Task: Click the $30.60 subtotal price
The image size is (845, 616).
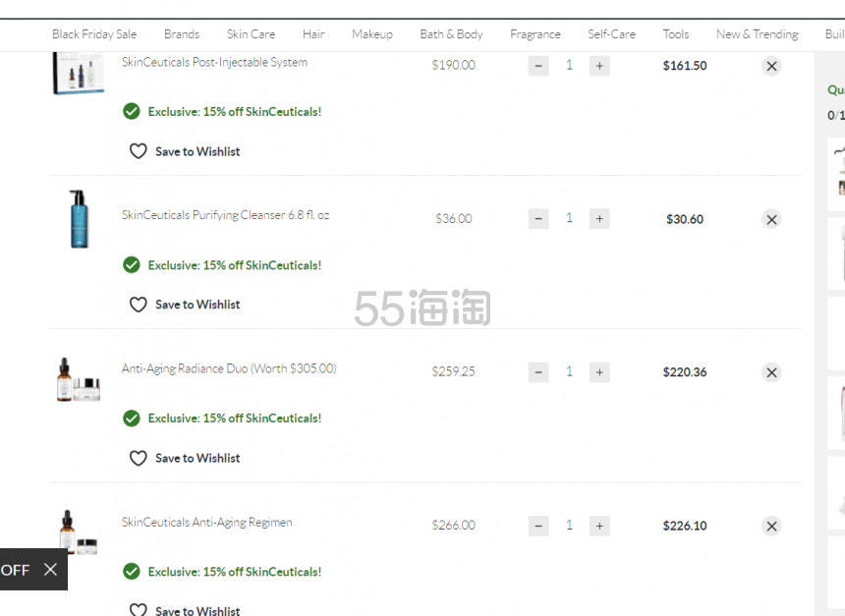Action: (685, 219)
